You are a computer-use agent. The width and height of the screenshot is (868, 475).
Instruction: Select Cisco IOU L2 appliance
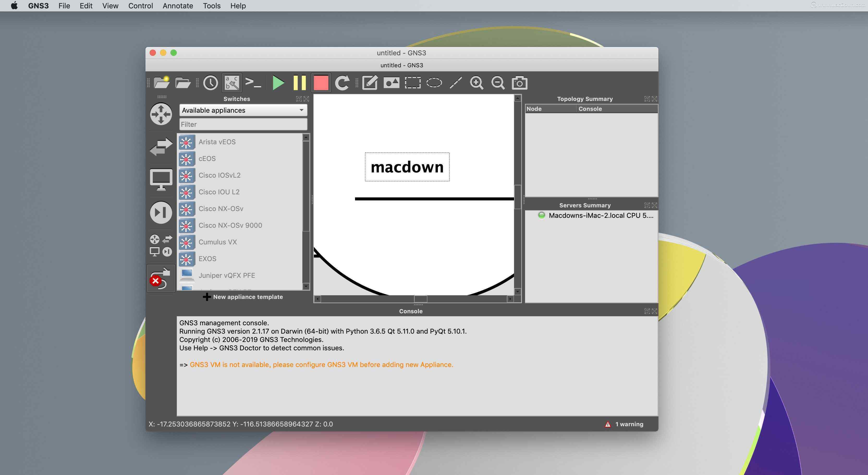click(x=240, y=192)
